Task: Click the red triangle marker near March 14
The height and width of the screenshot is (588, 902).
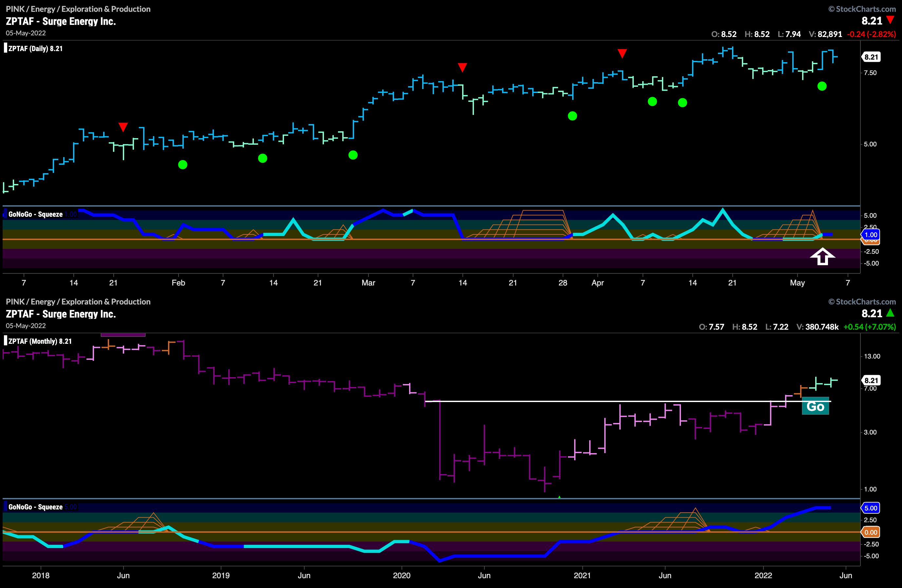Action: pyautogui.click(x=462, y=67)
